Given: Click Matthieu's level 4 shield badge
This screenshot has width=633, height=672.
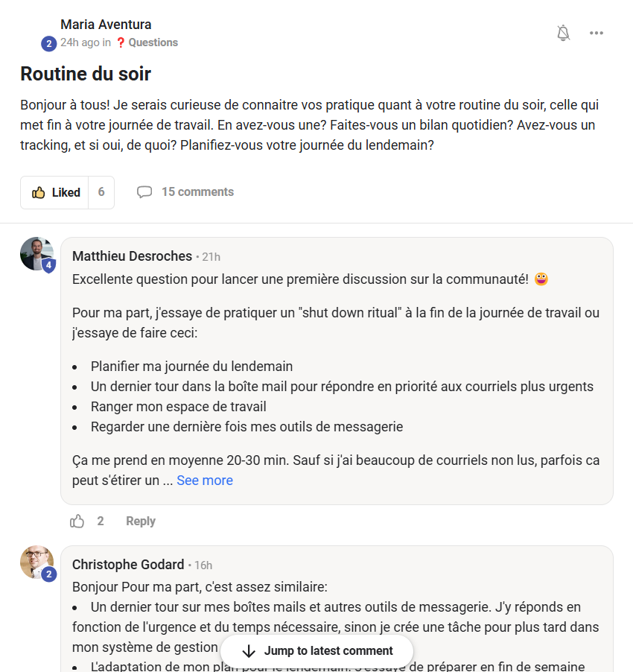Looking at the screenshot, I should [49, 265].
